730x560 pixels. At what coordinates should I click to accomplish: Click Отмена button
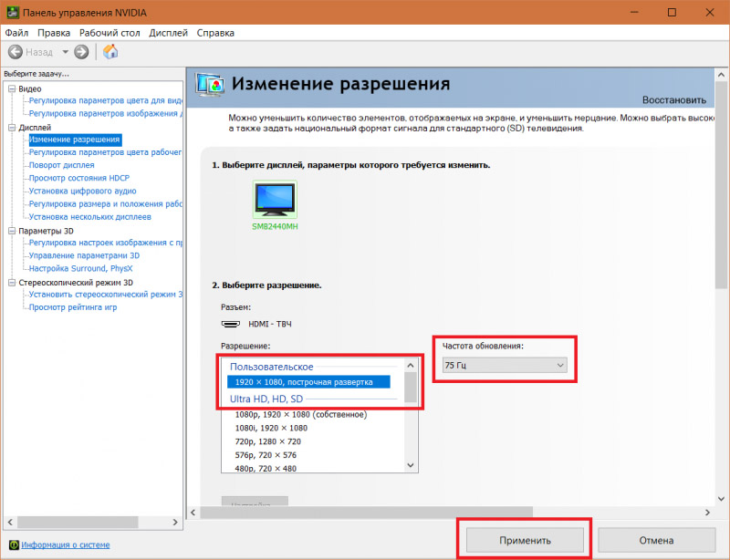click(656, 540)
